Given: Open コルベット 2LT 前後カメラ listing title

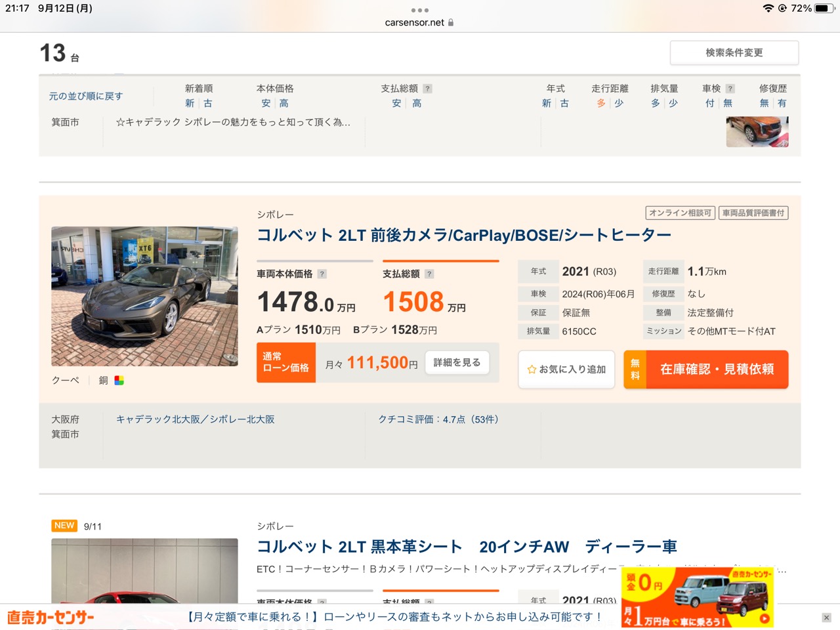Looking at the screenshot, I should click(464, 236).
